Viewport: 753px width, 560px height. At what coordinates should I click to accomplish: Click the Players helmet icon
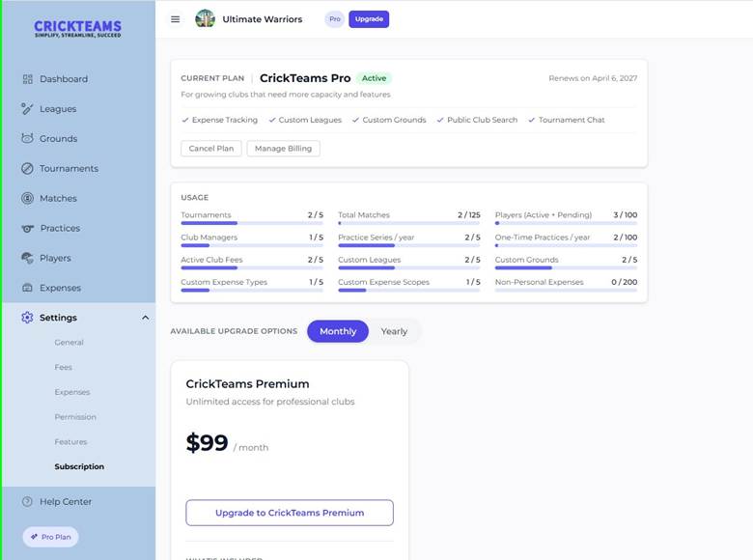coord(27,258)
